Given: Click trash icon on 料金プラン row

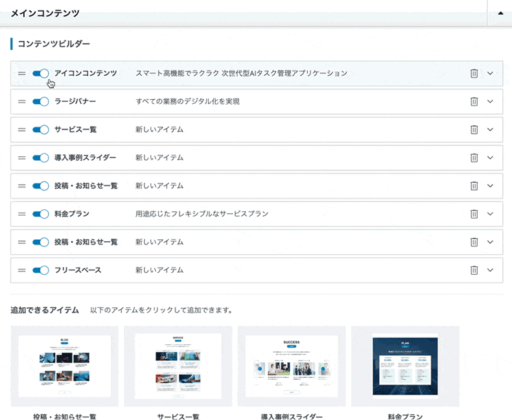Looking at the screenshot, I should click(x=474, y=214).
